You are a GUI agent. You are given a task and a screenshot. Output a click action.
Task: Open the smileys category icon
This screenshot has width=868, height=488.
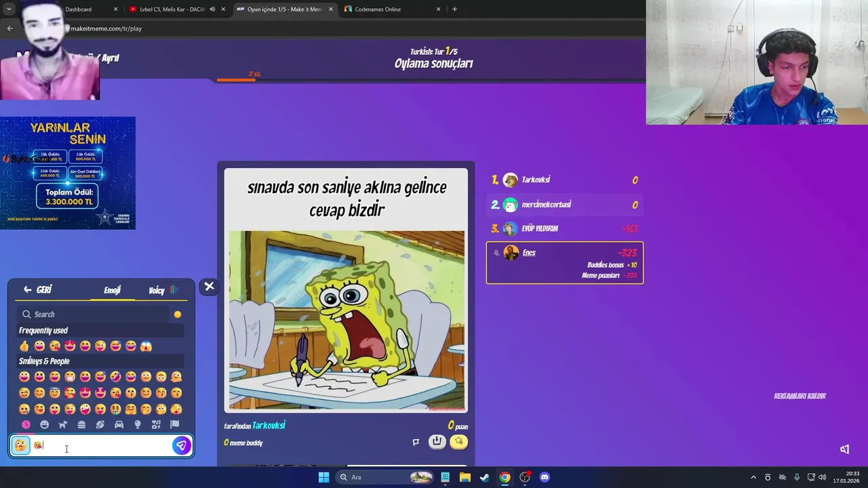[x=44, y=425]
